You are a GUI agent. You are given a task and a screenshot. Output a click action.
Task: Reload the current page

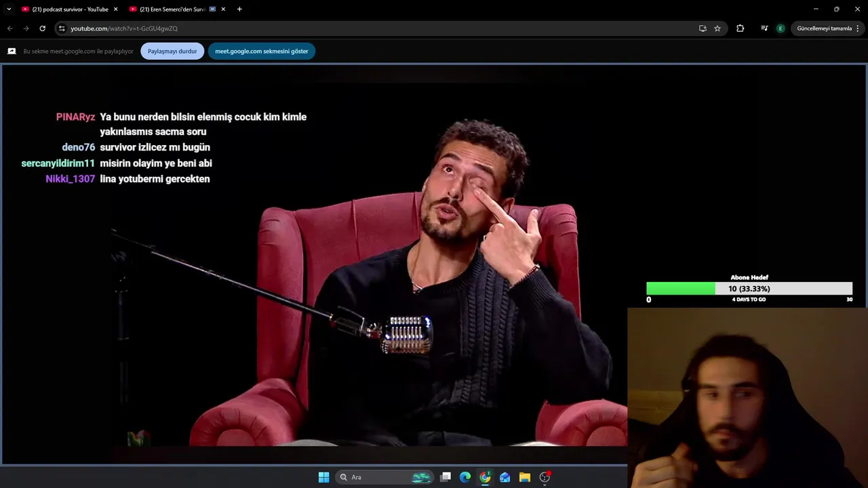(42, 28)
